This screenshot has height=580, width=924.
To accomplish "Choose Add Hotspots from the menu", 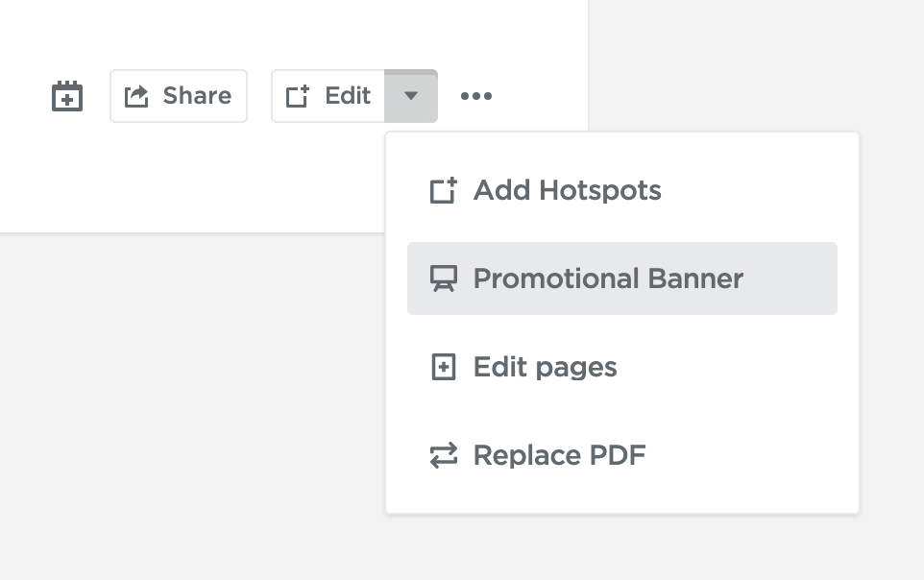I will (566, 189).
